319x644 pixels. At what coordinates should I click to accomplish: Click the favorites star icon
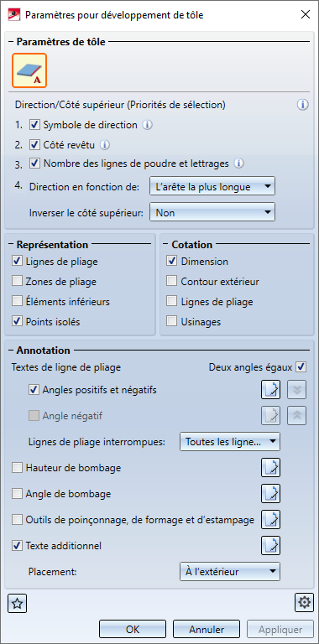coord(18,604)
